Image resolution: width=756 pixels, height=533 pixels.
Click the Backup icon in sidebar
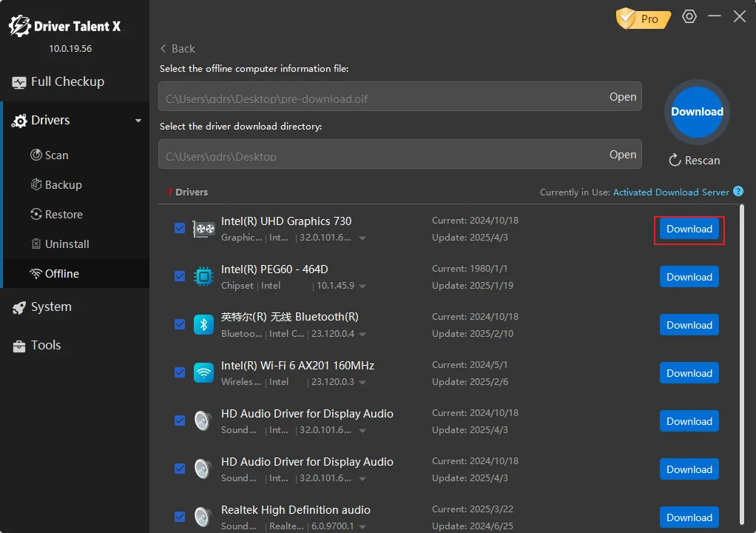click(x=36, y=184)
